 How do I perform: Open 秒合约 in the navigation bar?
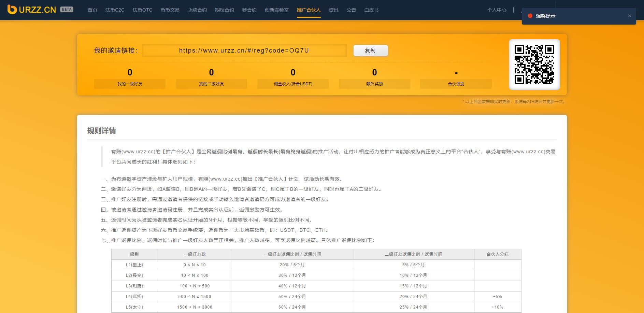point(249,10)
